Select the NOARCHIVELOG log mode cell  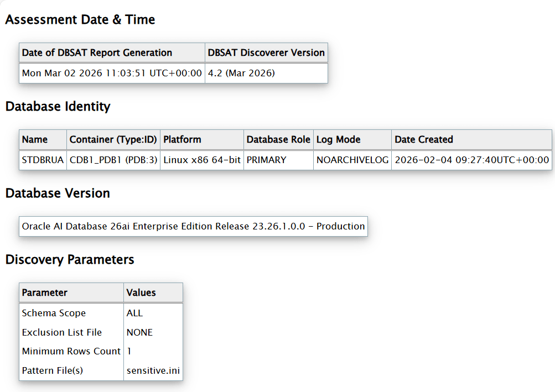[352, 160]
